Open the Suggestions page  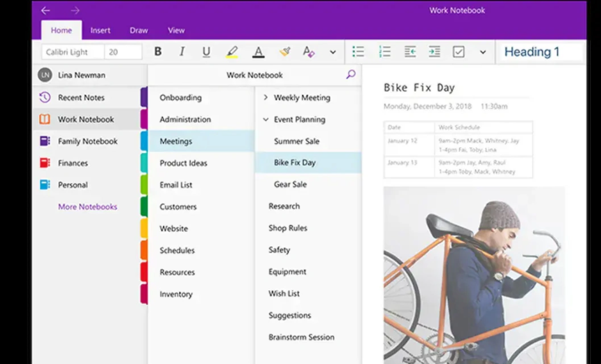pyautogui.click(x=308, y=316)
